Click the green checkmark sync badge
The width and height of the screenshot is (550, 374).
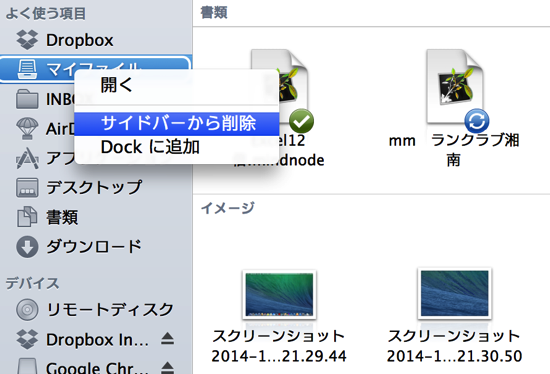(302, 121)
